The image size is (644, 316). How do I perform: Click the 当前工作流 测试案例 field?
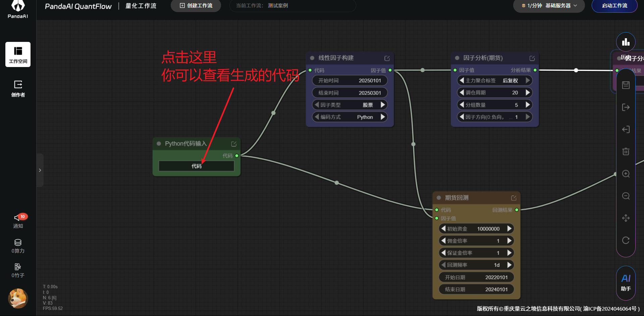click(x=292, y=6)
